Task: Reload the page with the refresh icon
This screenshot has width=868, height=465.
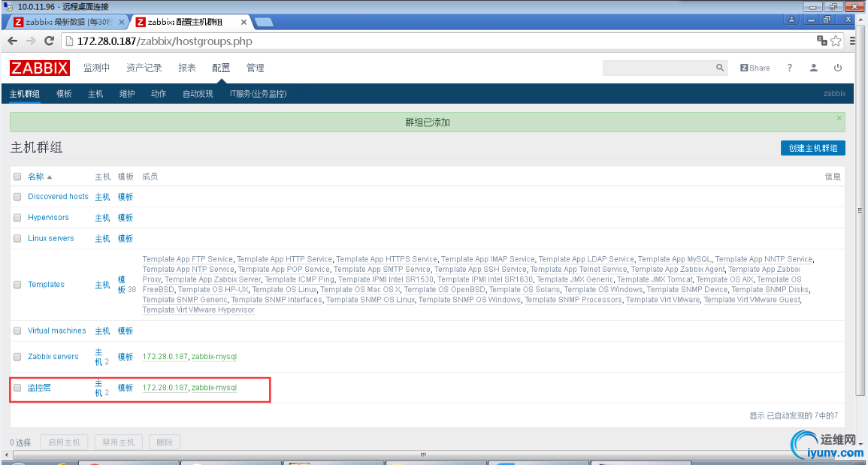Action: point(50,41)
